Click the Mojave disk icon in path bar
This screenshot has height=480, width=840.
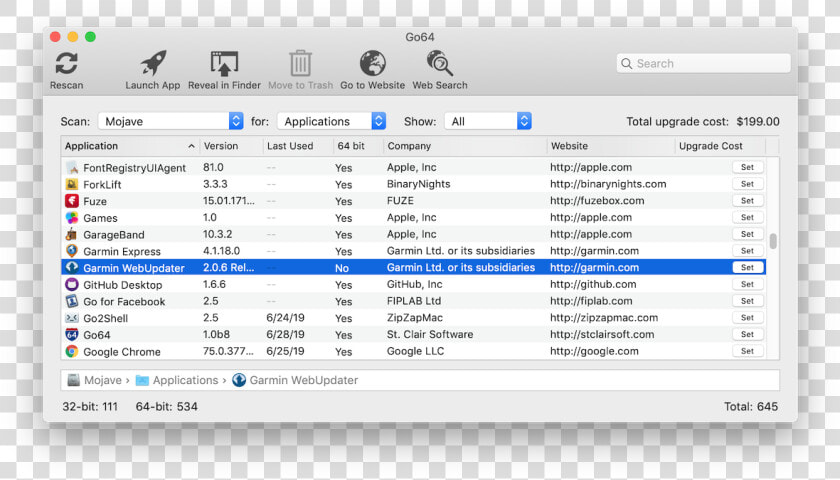[x=73, y=380]
